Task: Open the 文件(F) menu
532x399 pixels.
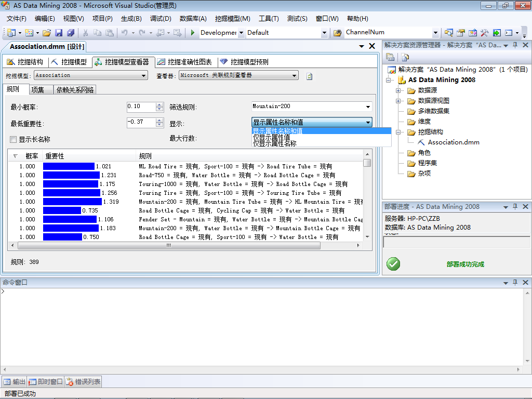Action: [16, 18]
